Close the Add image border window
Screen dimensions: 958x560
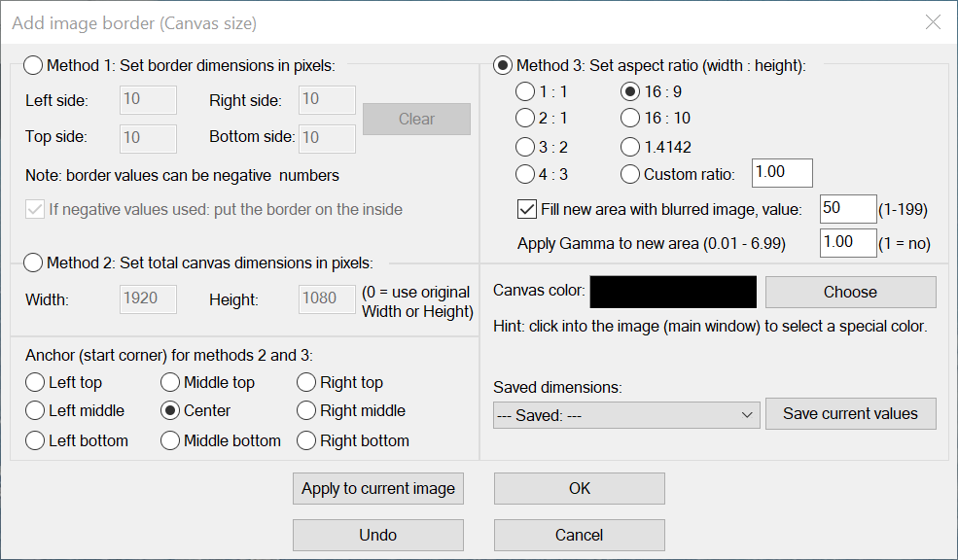point(933,22)
